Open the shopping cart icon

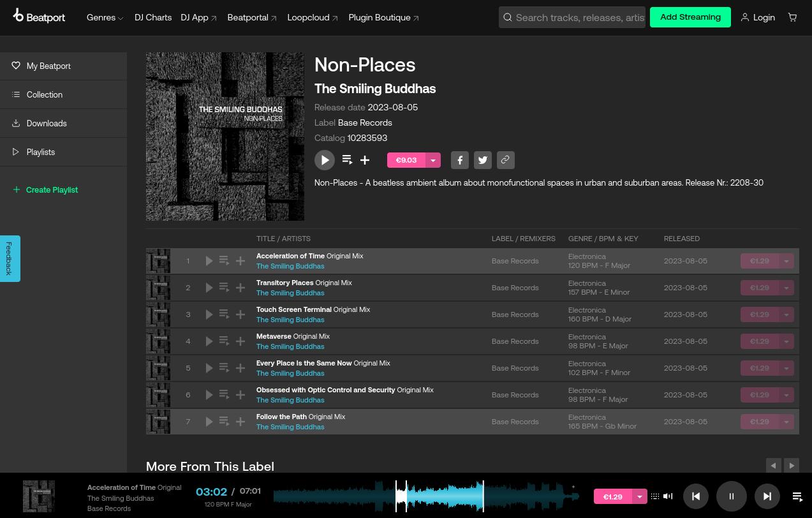coord(792,17)
